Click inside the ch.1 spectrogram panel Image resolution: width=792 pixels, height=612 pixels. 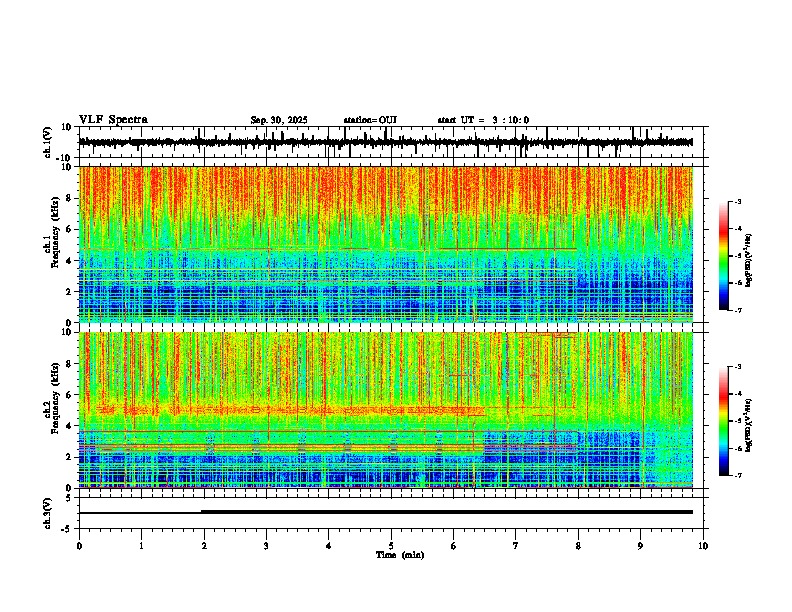(385, 244)
